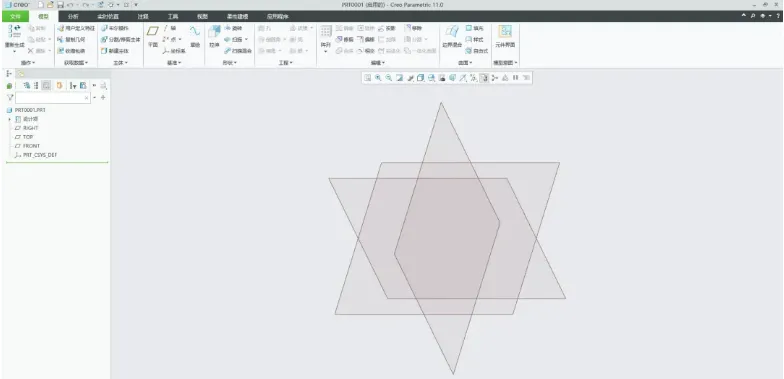Click the Open file folder icon
This screenshot has width=784, height=379.
pos(50,4)
